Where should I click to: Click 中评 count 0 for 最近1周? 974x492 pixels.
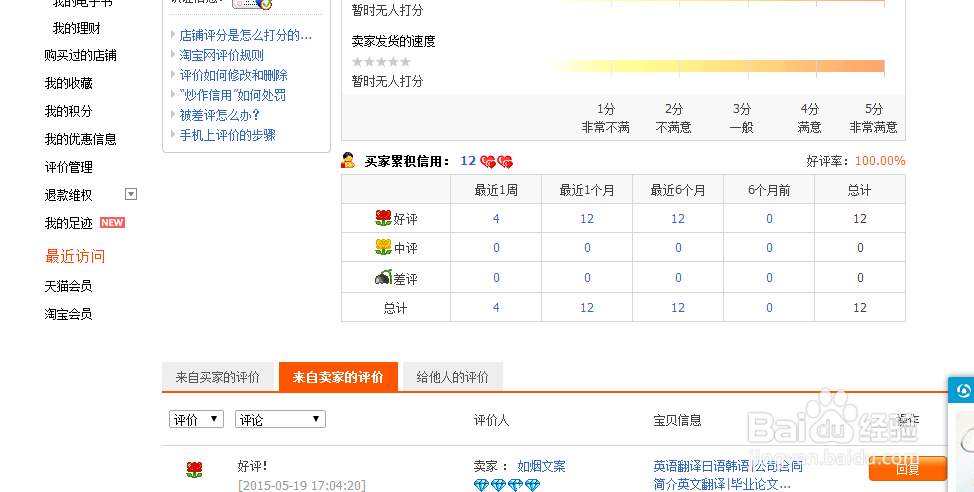pyautogui.click(x=496, y=248)
